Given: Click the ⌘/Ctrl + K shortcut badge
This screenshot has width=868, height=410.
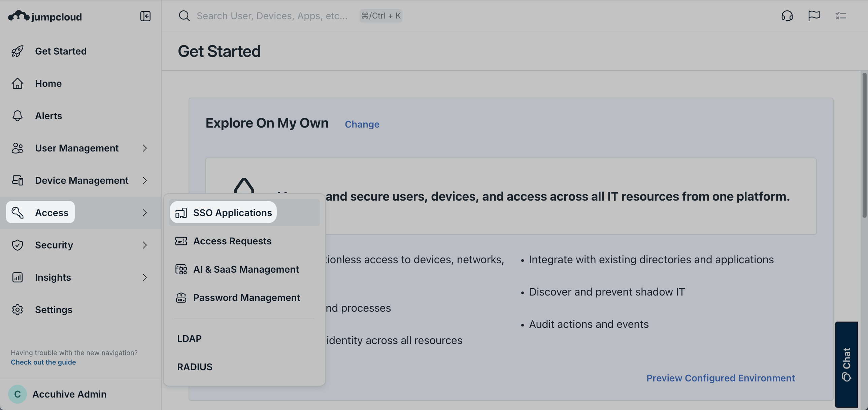Looking at the screenshot, I should [381, 16].
